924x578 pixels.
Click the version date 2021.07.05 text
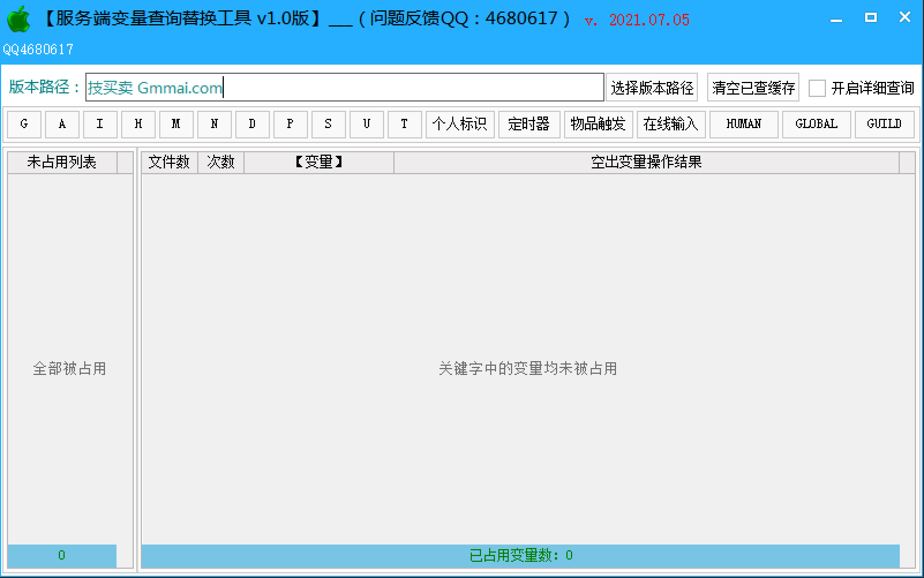(x=649, y=20)
